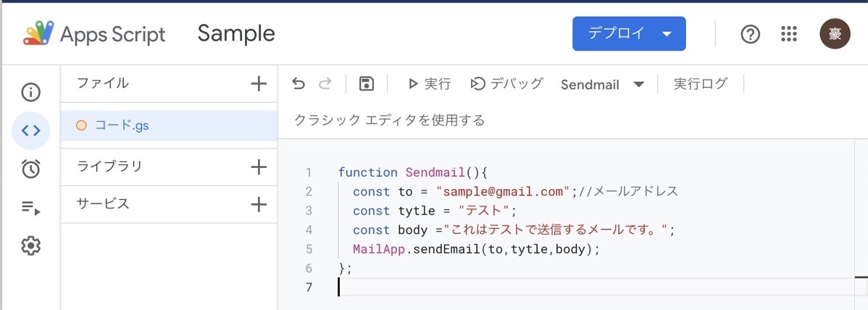Image resolution: width=868 pixels, height=310 pixels.
Task: Run the script with 実行 button
Action: coord(429,84)
